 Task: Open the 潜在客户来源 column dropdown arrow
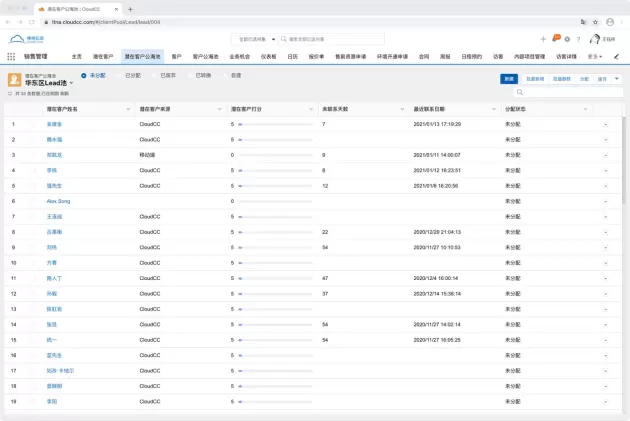tap(220, 107)
